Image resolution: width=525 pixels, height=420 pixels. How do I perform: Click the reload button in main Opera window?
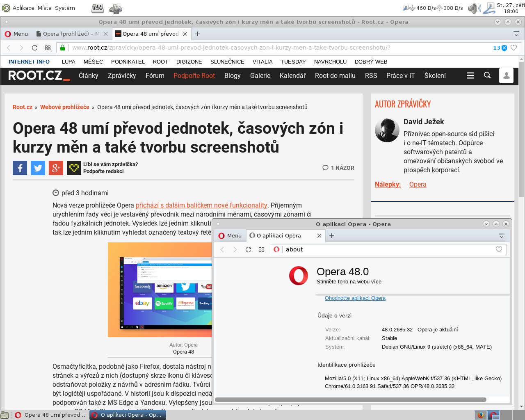(35, 48)
